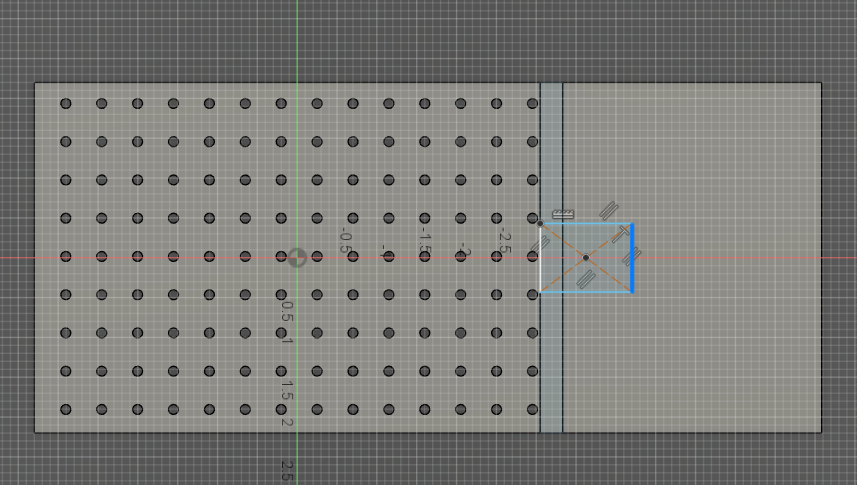Select parallel constraint glyph on bold blue edge
This screenshot has height=485, width=857.
631,258
